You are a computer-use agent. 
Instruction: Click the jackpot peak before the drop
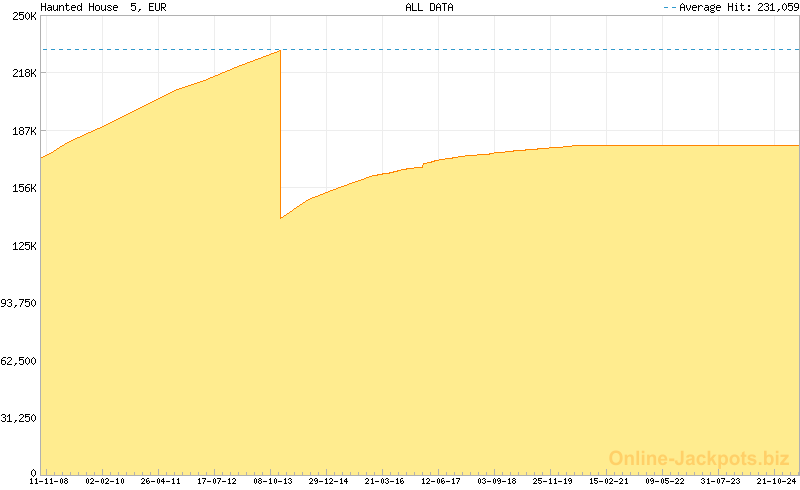279,51
